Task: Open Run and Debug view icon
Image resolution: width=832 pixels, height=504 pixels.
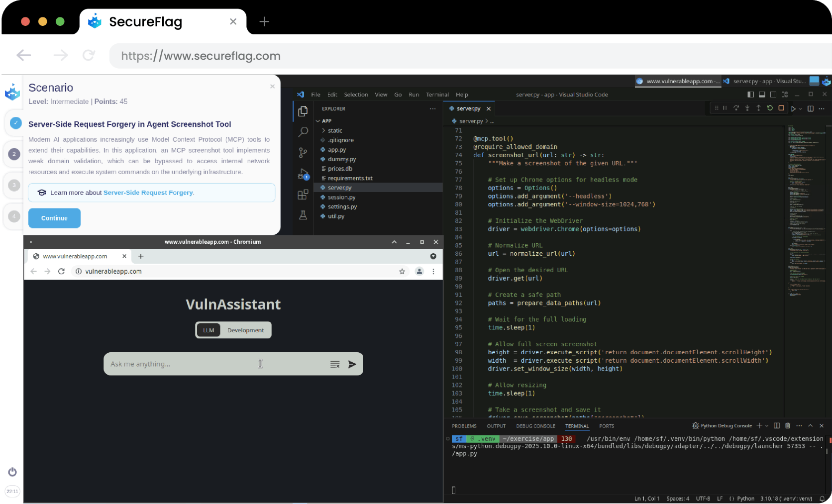Action: point(303,174)
